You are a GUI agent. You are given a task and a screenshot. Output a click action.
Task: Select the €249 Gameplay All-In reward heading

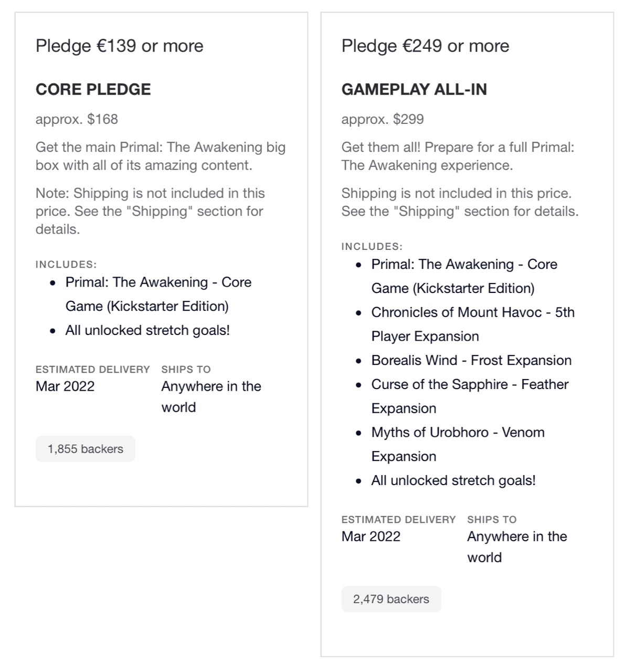point(425,46)
